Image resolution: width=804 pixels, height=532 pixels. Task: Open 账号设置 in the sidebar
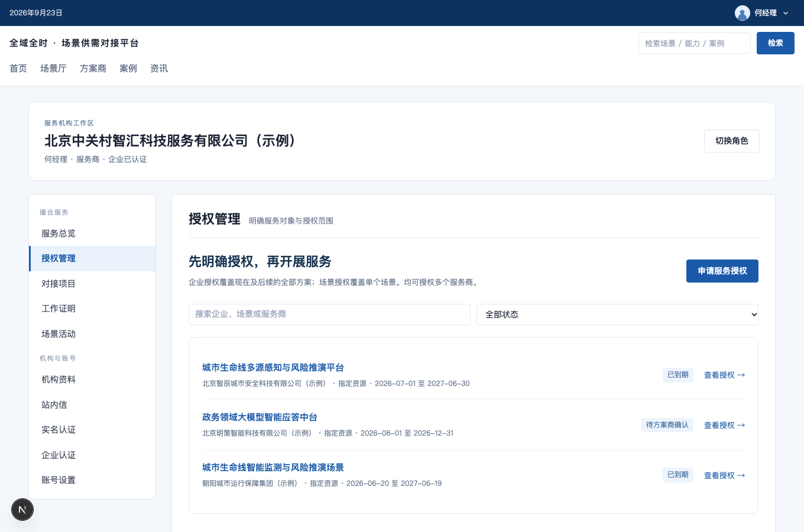point(92,480)
